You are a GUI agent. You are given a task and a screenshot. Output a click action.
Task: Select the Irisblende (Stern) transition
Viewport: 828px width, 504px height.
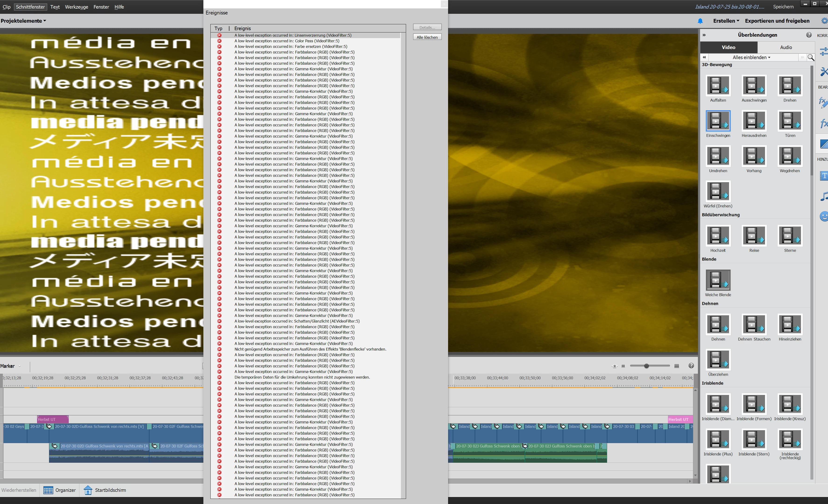click(754, 439)
